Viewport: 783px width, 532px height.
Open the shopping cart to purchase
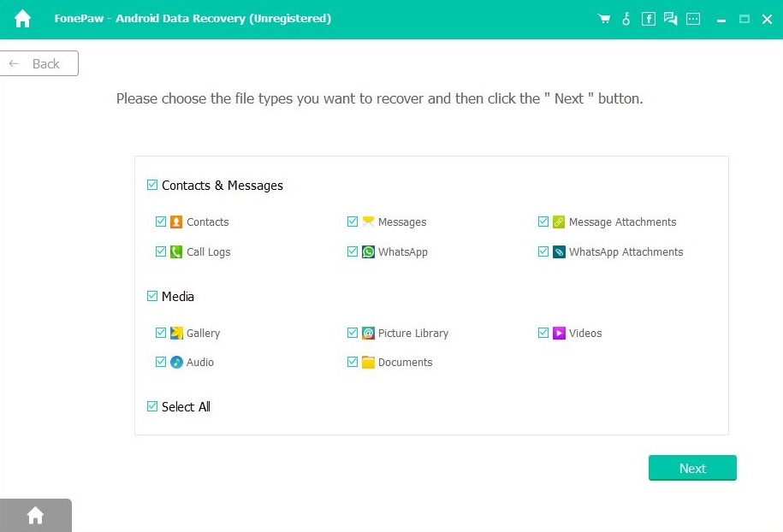coord(603,18)
